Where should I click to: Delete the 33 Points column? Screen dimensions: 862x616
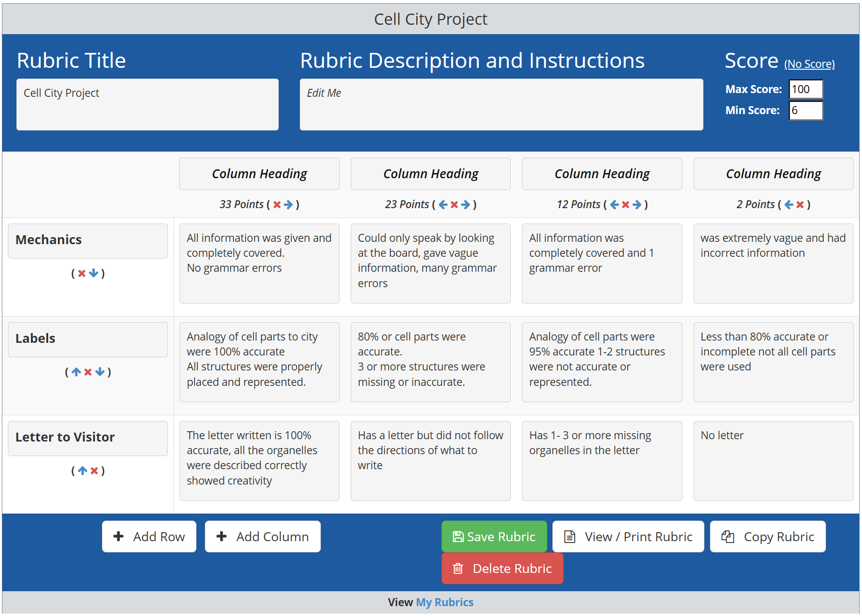277,204
